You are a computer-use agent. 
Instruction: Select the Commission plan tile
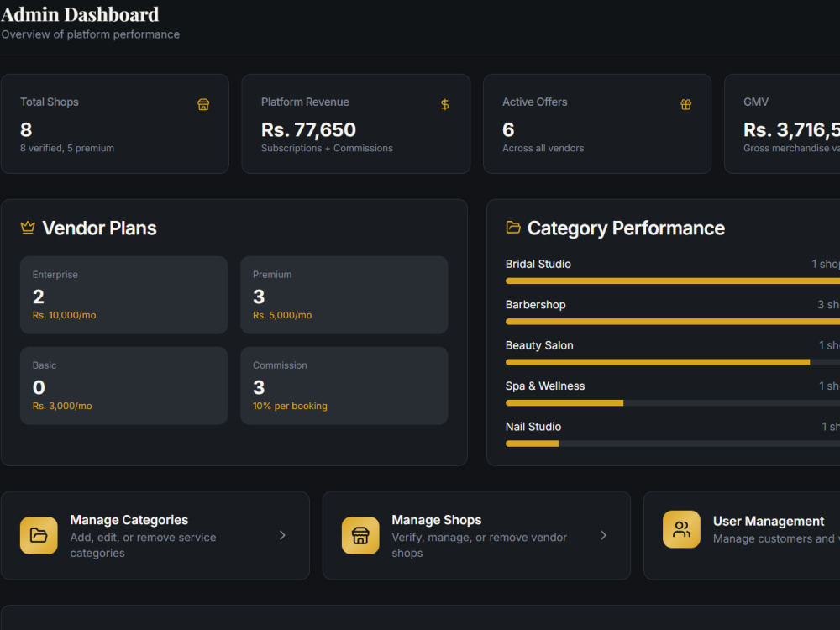(x=344, y=386)
